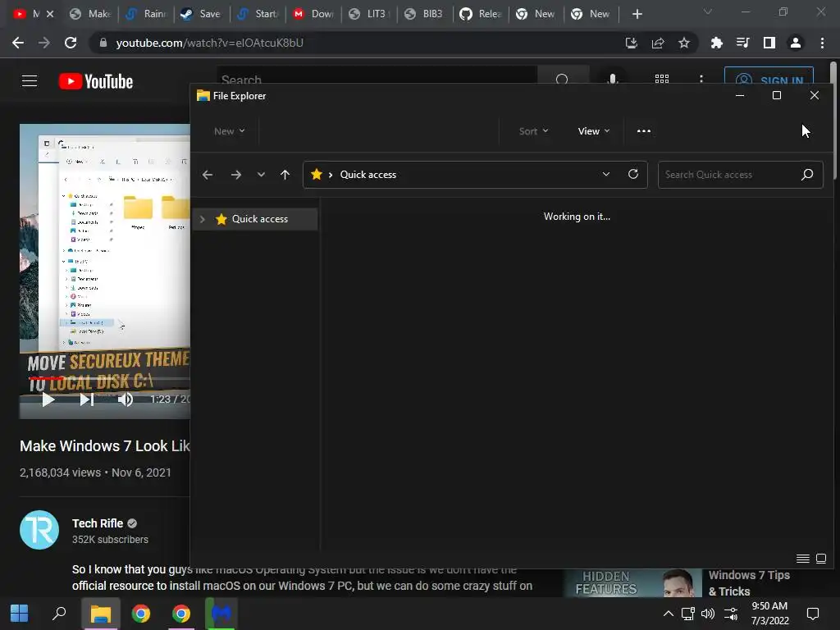Open the View dropdown menu
Image resolution: width=840 pixels, height=630 pixels.
[x=594, y=131]
